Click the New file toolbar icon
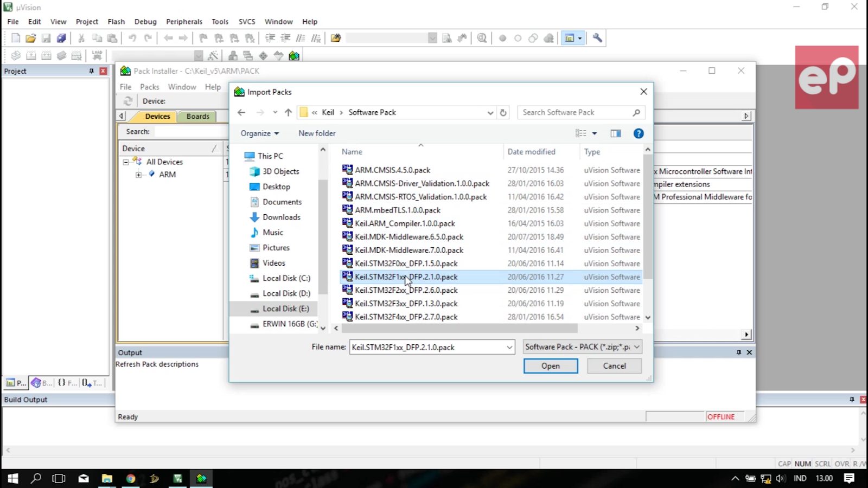868x488 pixels. pos(16,38)
